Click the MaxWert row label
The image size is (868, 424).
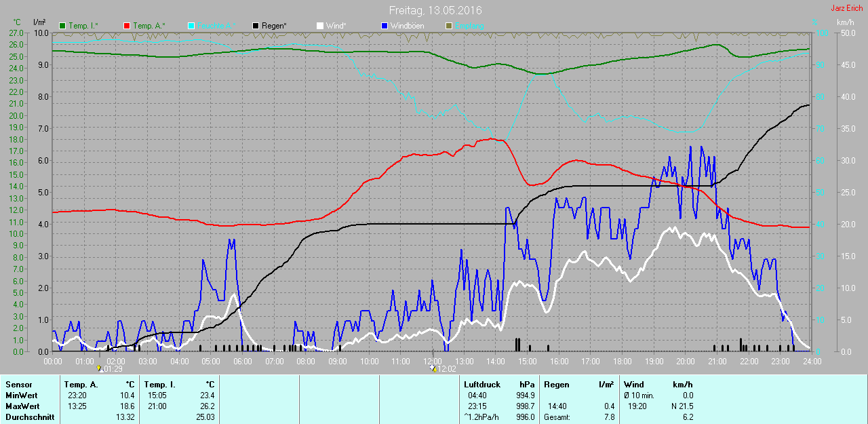coord(22,406)
